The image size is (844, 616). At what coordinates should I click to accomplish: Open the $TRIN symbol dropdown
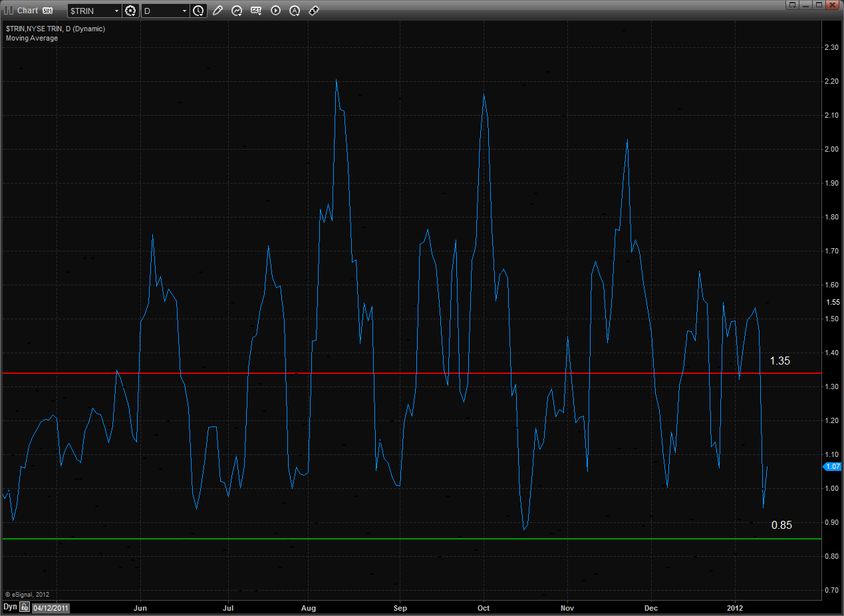[116, 11]
